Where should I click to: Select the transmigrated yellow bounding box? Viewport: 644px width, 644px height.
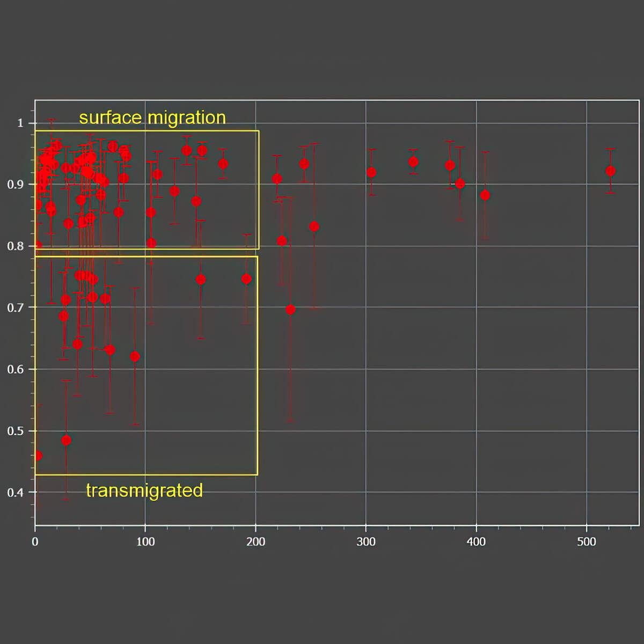[x=147, y=365]
